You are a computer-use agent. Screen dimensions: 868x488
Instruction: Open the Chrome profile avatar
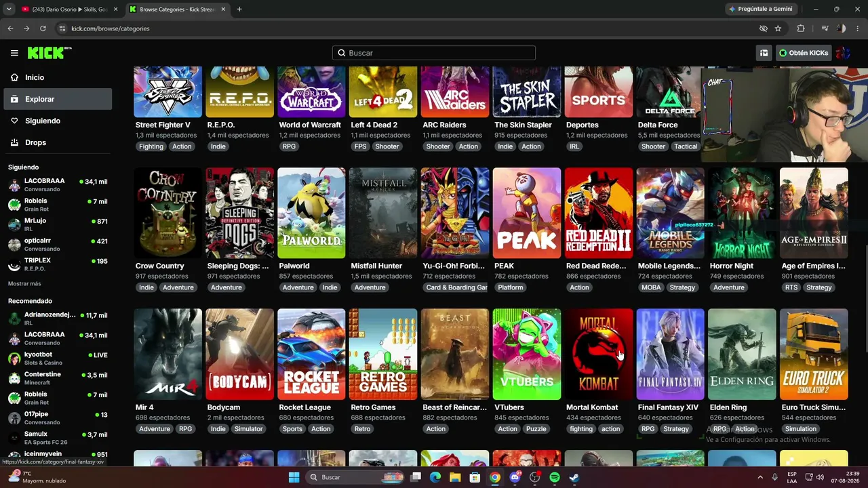click(841, 28)
